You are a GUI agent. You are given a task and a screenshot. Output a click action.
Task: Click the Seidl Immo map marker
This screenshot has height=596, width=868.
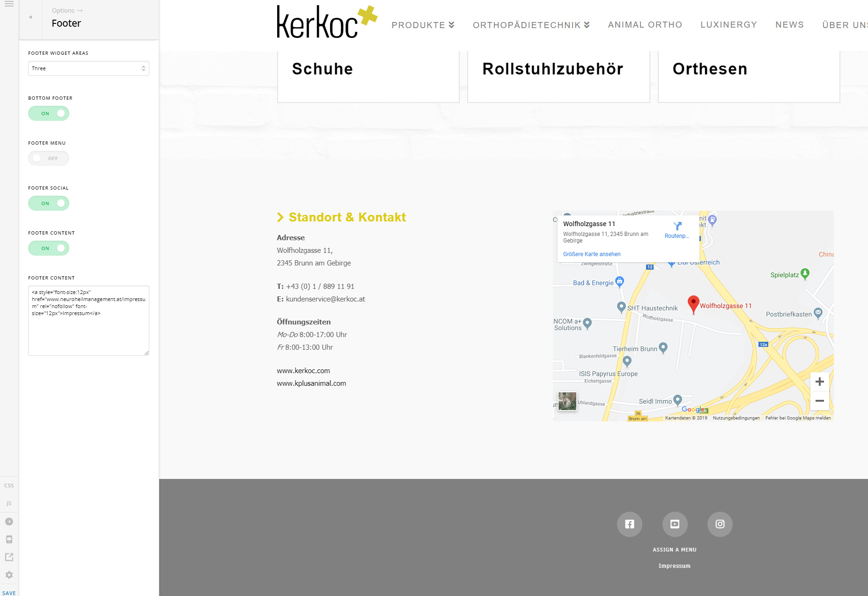[677, 400]
